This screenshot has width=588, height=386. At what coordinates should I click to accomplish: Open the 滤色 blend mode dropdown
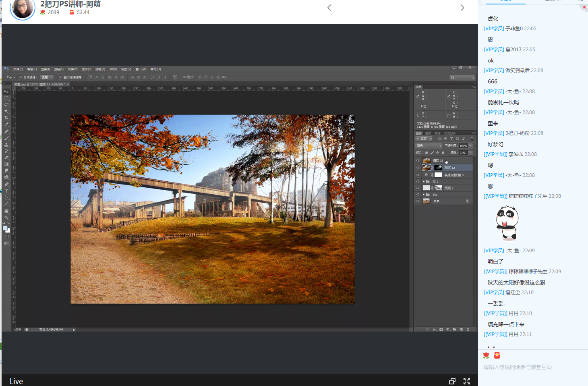point(429,146)
